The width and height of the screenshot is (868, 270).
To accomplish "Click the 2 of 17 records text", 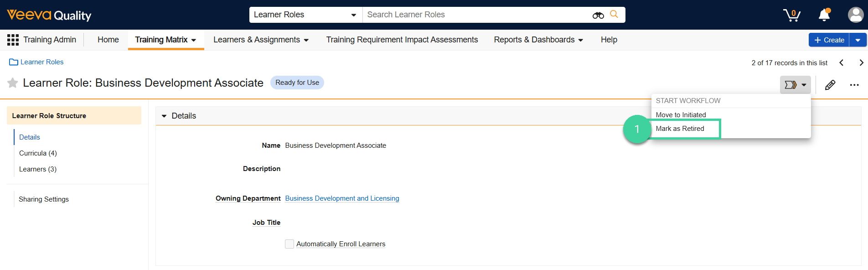I will click(790, 63).
